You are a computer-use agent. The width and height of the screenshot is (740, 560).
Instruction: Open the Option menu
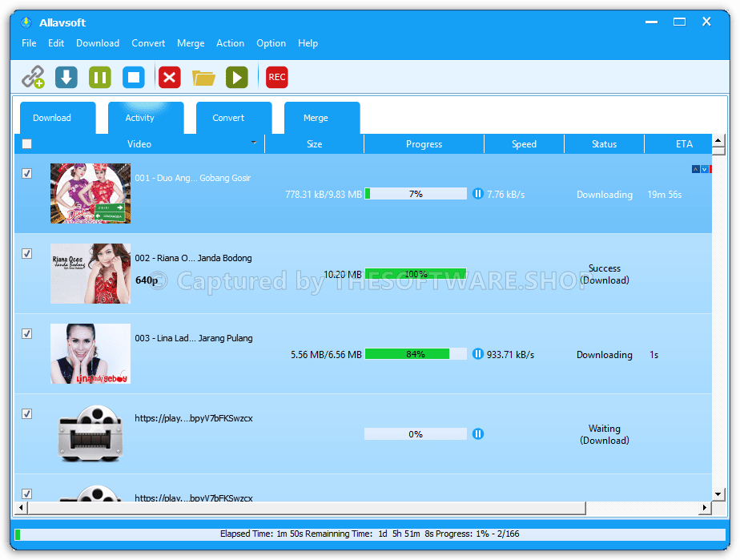pyautogui.click(x=271, y=43)
